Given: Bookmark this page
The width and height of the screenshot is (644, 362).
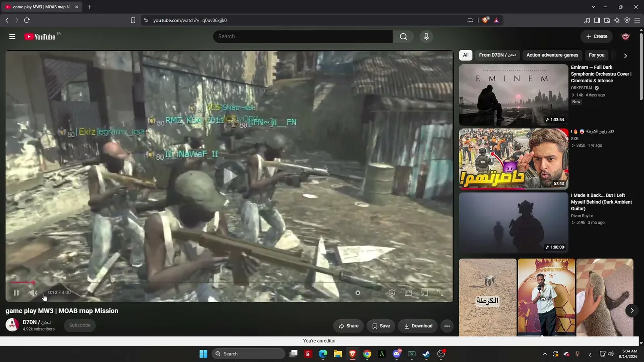Looking at the screenshot, I should (133, 20).
